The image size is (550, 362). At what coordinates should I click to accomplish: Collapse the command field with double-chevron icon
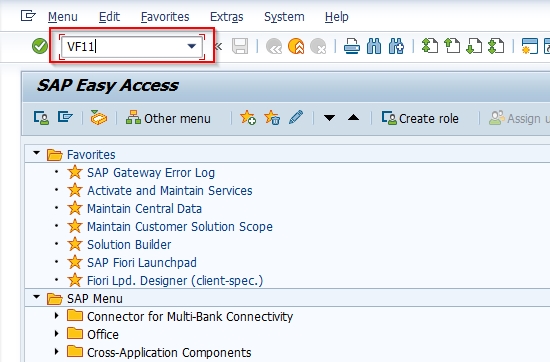[x=218, y=46]
